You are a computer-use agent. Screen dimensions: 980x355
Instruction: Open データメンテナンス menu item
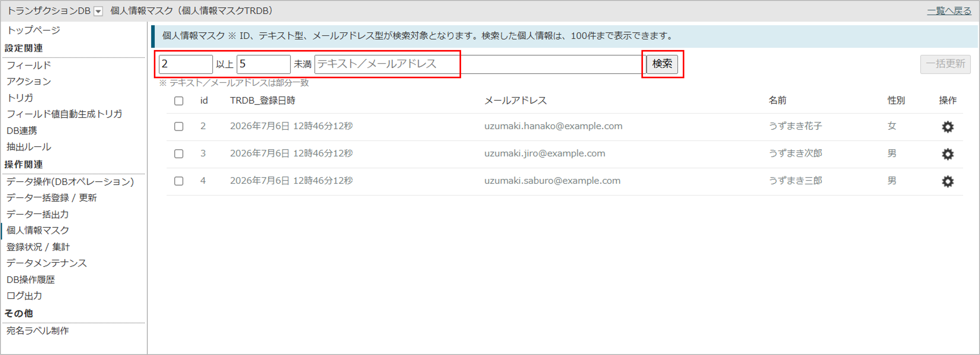47,263
